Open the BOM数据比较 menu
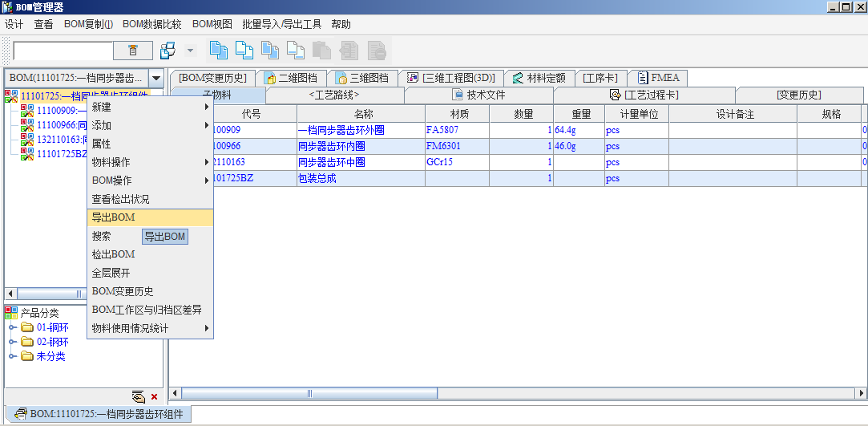 tap(152, 24)
